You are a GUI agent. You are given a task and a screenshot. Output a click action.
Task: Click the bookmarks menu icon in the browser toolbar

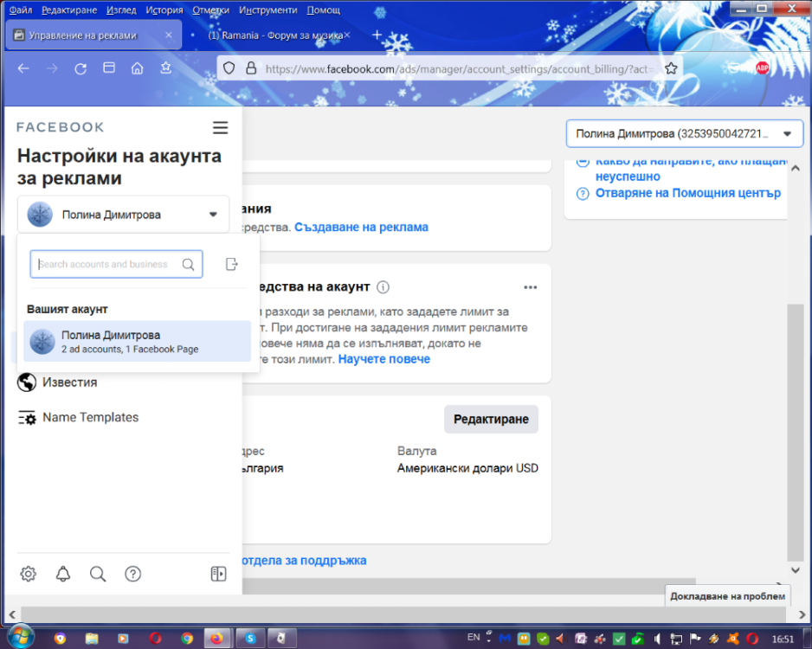[x=165, y=67]
